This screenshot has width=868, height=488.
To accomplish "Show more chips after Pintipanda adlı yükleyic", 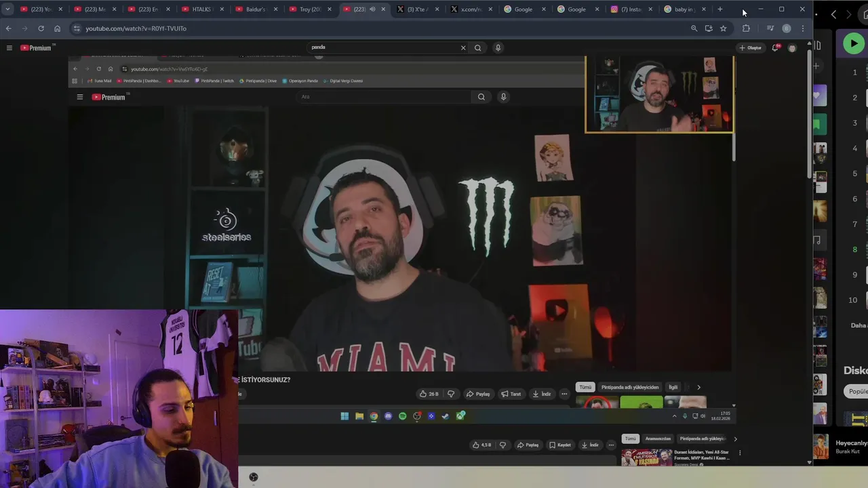I will point(735,439).
